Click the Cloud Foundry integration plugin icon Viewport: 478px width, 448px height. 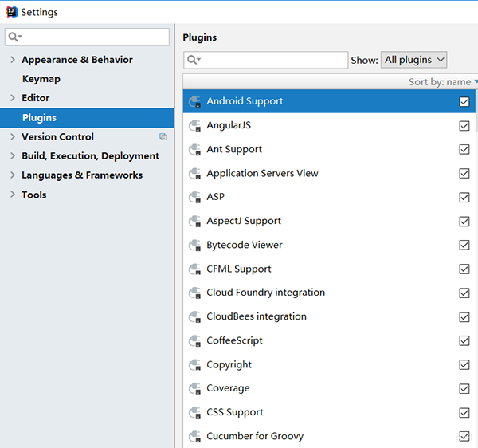pyautogui.click(x=195, y=293)
